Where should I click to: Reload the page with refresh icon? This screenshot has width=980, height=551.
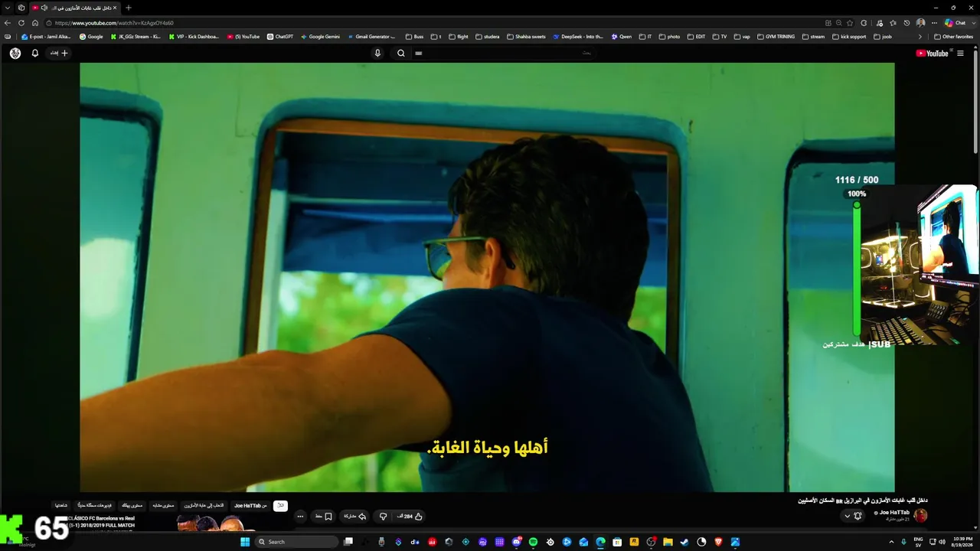click(x=21, y=23)
